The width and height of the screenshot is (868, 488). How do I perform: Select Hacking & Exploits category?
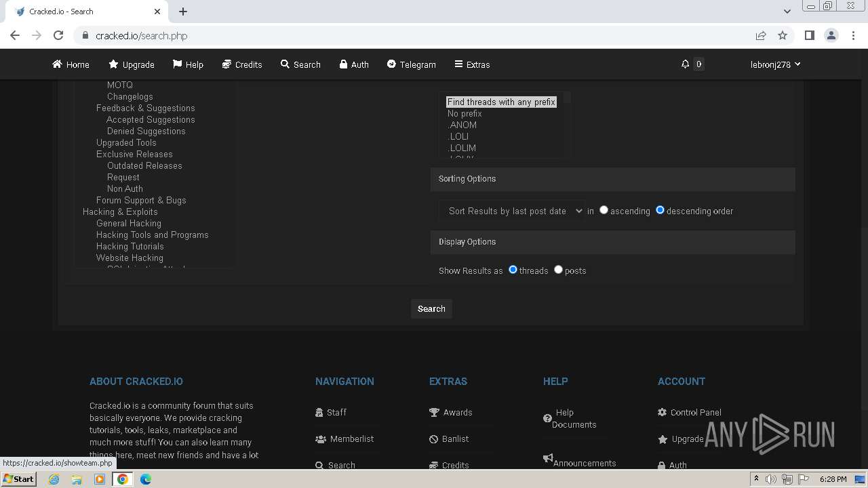tap(120, 211)
